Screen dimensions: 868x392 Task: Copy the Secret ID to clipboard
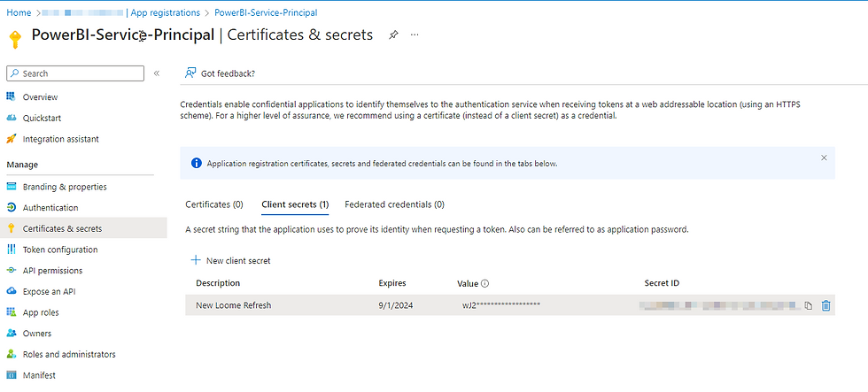pyautogui.click(x=808, y=305)
